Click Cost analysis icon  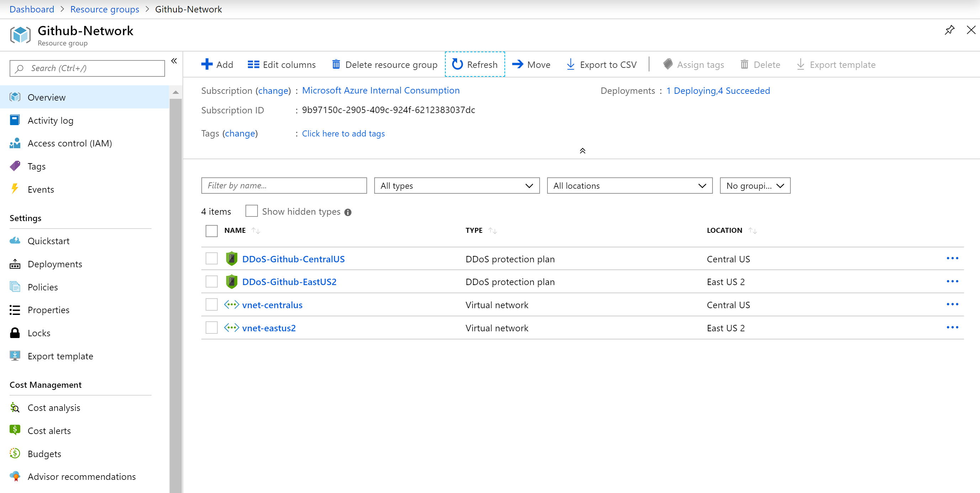15,407
